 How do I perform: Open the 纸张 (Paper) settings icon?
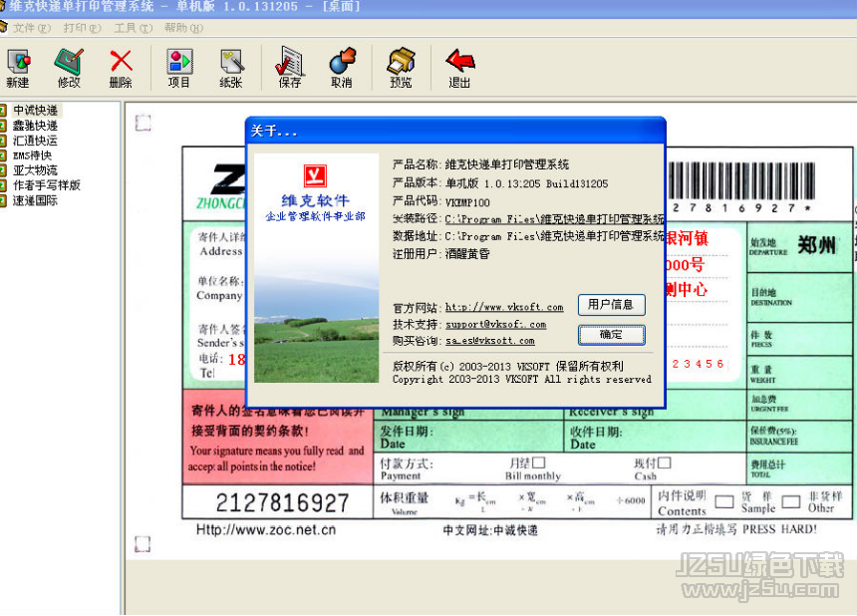(231, 68)
